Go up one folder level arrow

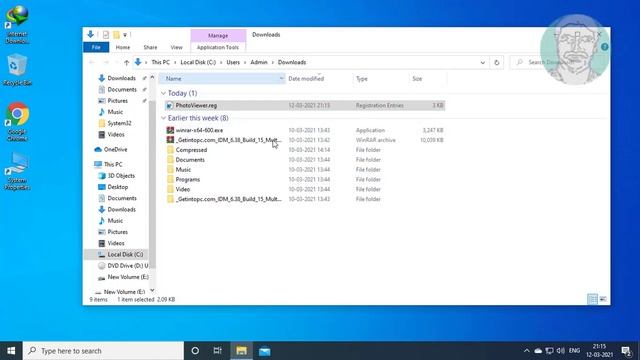pyautogui.click(x=127, y=62)
